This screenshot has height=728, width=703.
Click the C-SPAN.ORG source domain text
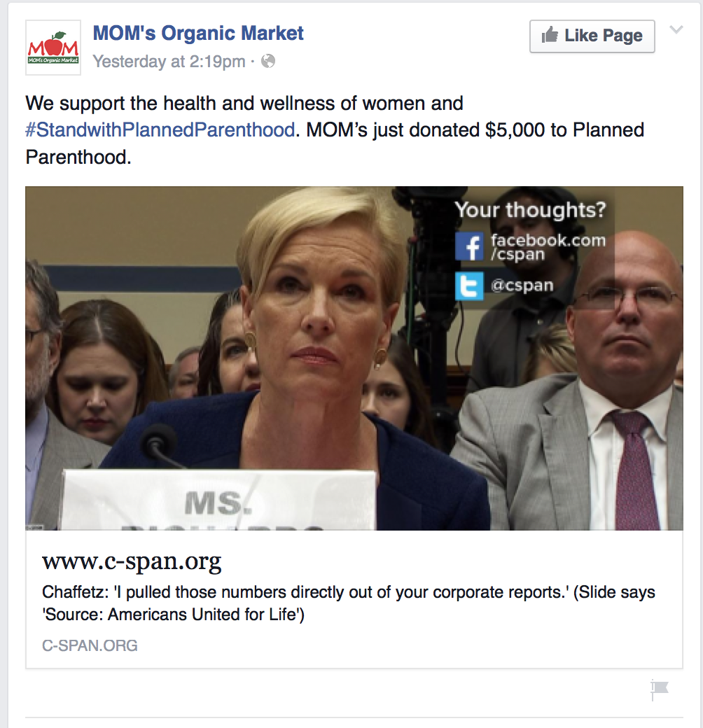click(90, 645)
